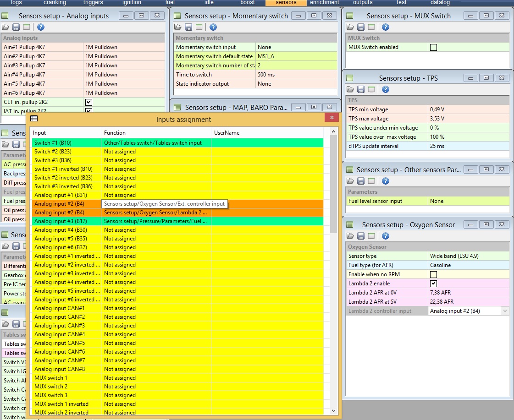Click save disk icon in Momentary switch panel
Viewport: 514px width, 420px height.
pyautogui.click(x=188, y=27)
